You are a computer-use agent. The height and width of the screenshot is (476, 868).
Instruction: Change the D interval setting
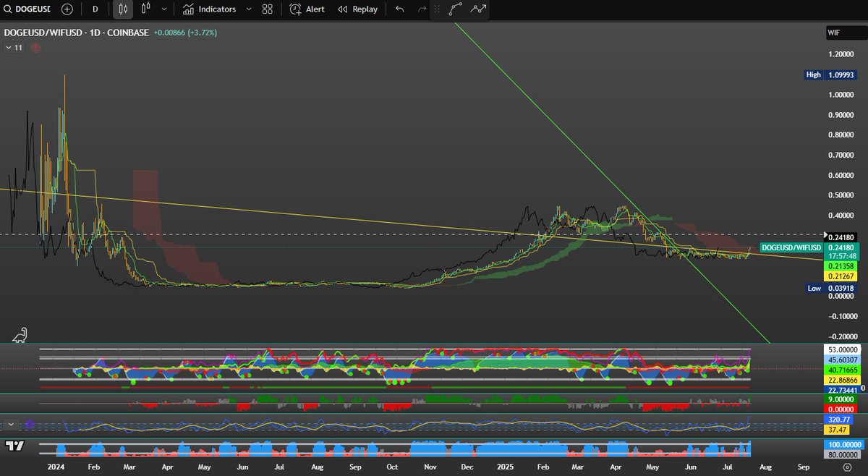tap(95, 9)
